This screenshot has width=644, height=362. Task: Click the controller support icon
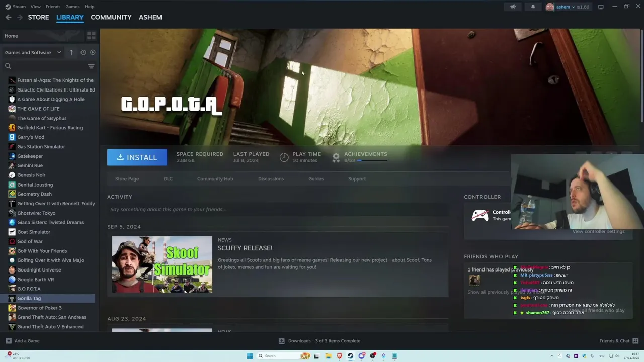tap(479, 215)
